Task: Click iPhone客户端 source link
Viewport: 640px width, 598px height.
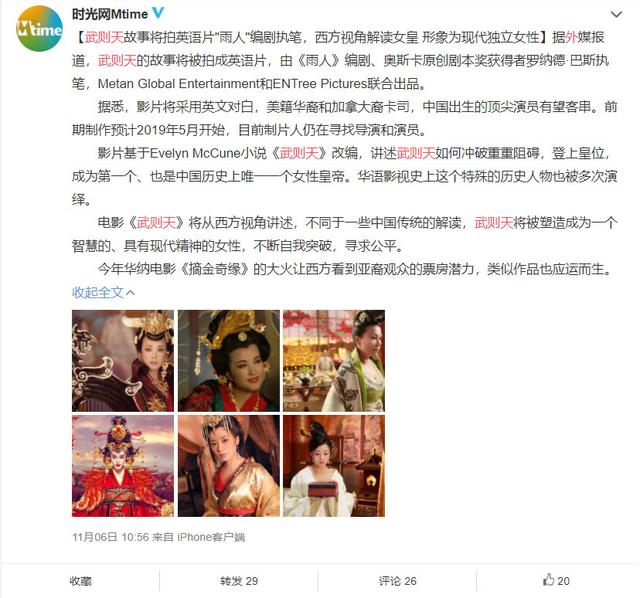Action: [211, 537]
